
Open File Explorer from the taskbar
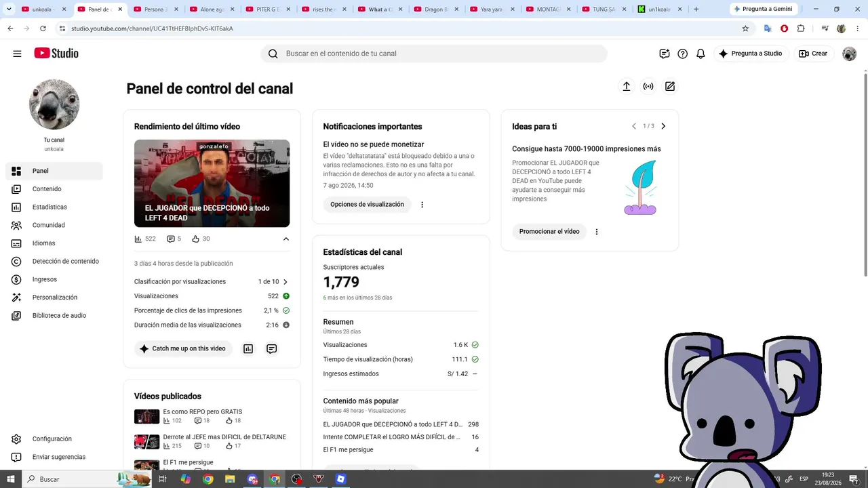click(x=230, y=479)
